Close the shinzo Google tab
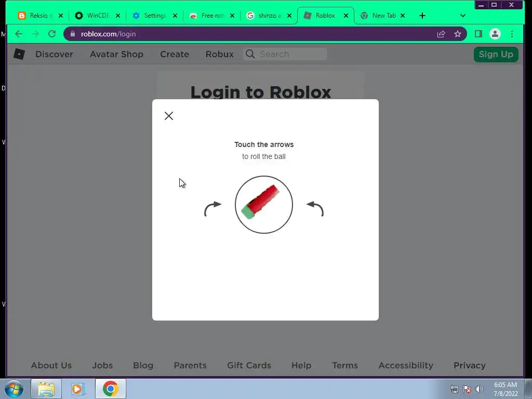 [x=289, y=16]
